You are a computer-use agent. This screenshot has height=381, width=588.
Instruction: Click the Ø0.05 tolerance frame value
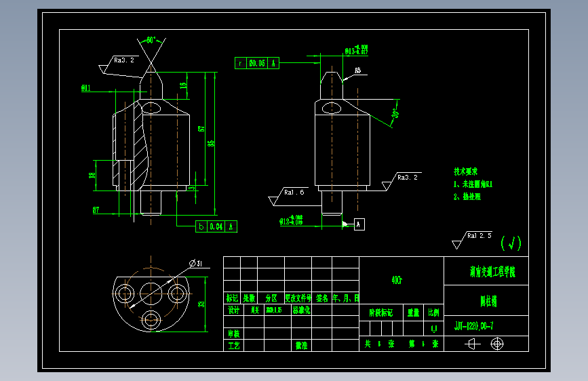[257, 63]
